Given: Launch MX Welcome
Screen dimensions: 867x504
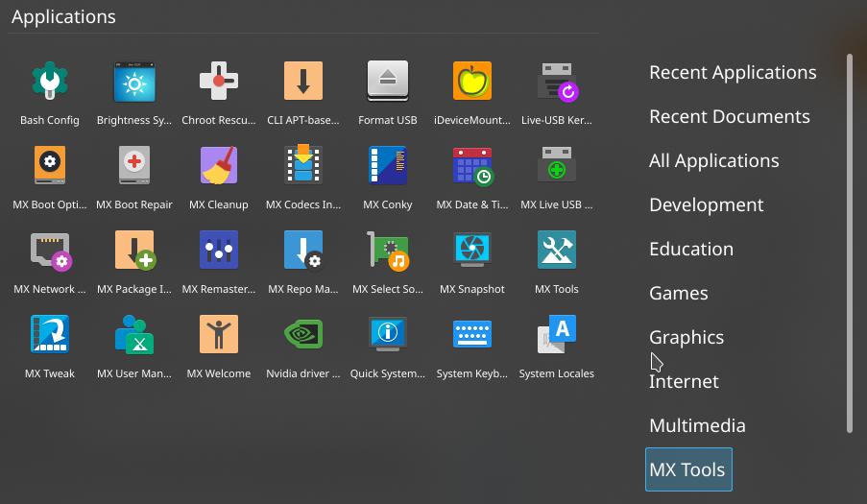Looking at the screenshot, I should pyautogui.click(x=219, y=334).
